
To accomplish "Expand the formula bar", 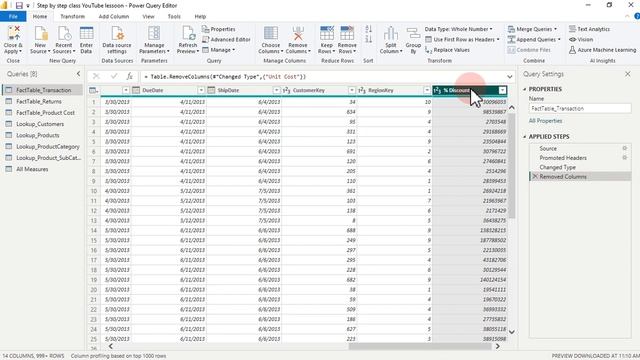I will click(509, 76).
